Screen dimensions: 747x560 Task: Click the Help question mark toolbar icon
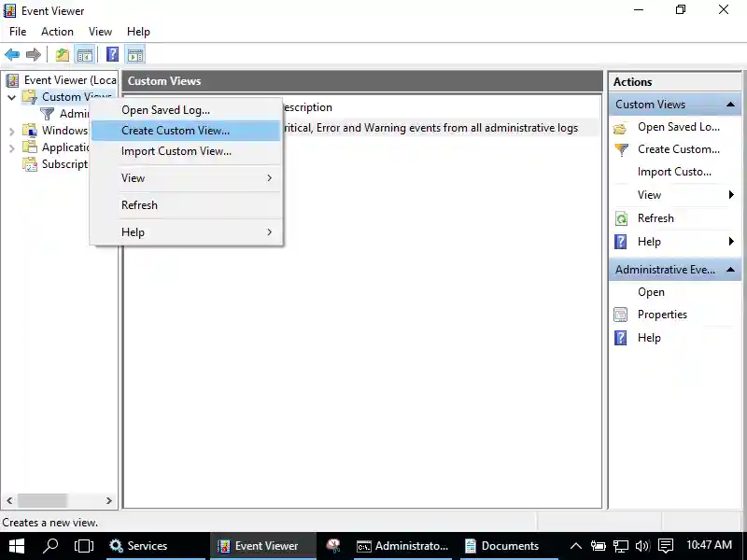[111, 54]
